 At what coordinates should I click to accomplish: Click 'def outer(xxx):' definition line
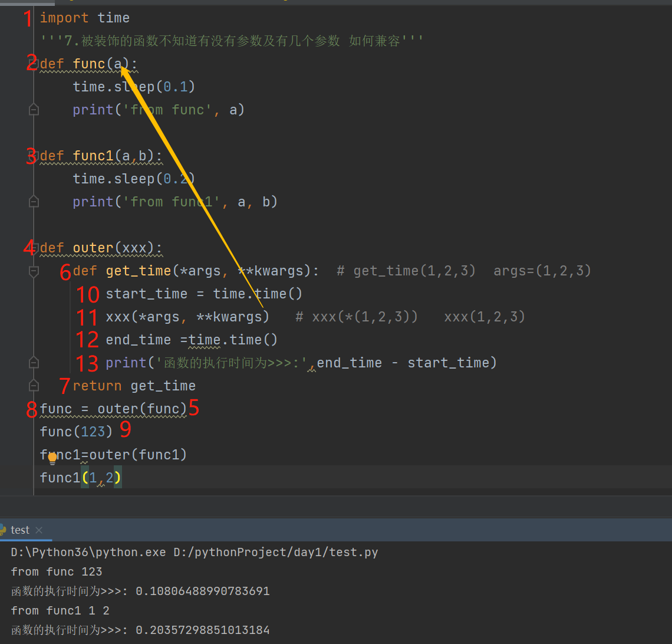(x=101, y=248)
